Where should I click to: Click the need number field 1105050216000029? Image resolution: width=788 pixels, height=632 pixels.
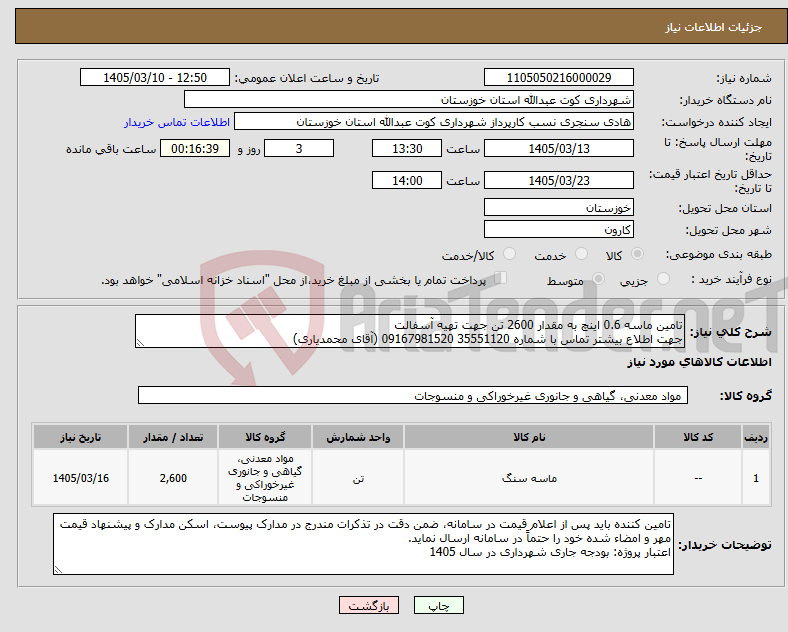tap(559, 77)
